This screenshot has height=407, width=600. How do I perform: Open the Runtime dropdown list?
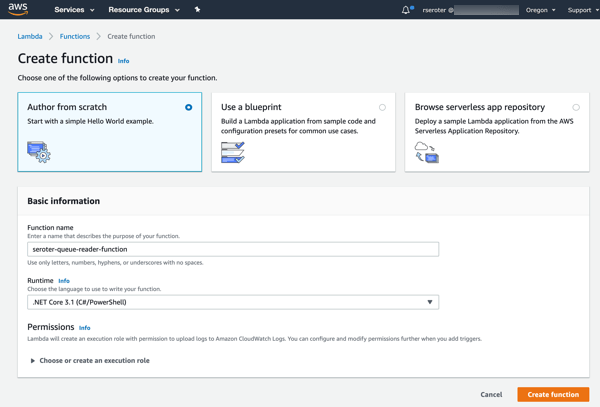232,302
